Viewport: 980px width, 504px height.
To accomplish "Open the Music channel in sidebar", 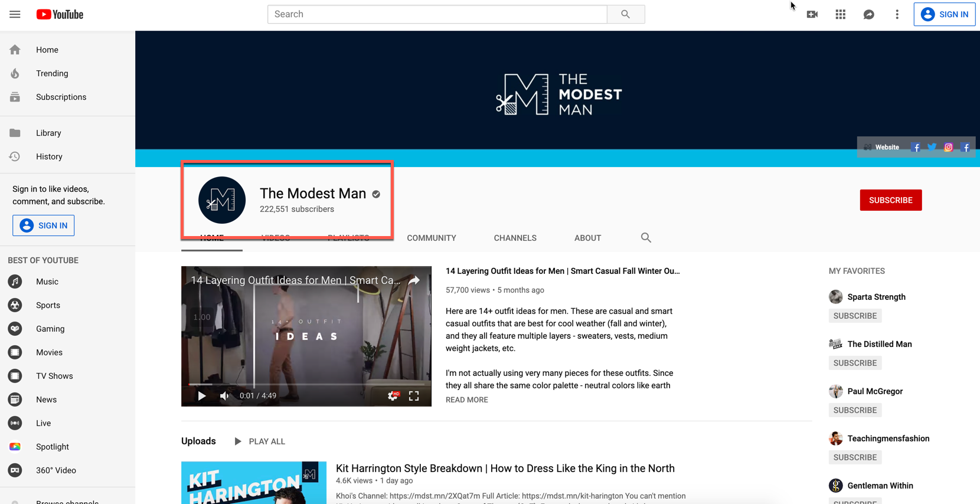I will click(67, 282).
